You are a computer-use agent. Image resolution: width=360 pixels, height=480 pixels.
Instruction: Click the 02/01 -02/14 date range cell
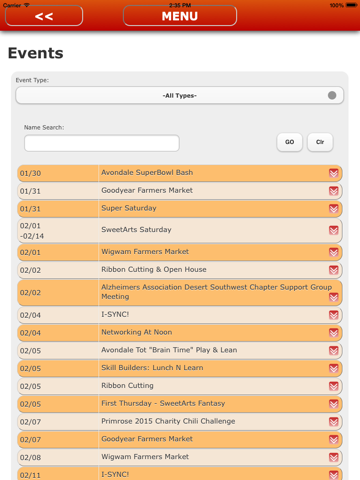pyautogui.click(x=58, y=231)
